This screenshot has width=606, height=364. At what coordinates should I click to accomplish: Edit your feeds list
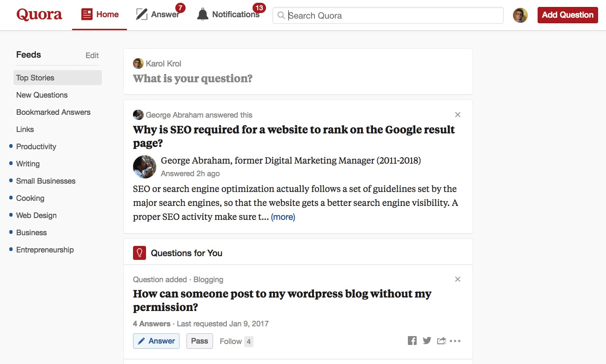(x=92, y=55)
